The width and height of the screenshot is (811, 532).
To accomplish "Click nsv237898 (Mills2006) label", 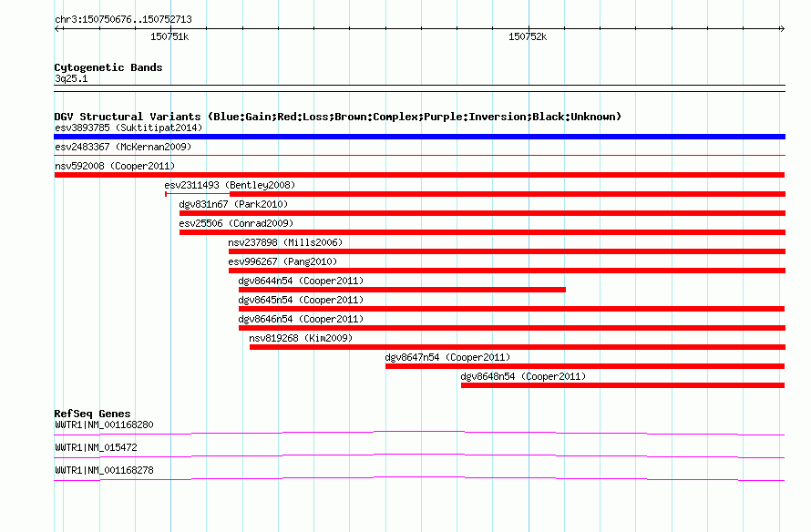I will tap(285, 242).
